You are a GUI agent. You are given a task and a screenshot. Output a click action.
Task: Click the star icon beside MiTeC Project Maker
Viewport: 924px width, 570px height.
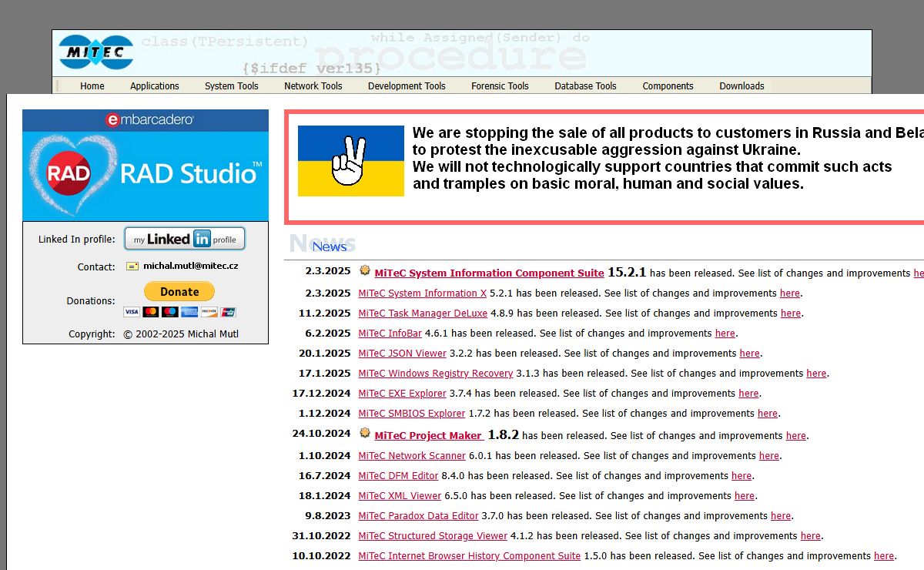pyautogui.click(x=365, y=434)
